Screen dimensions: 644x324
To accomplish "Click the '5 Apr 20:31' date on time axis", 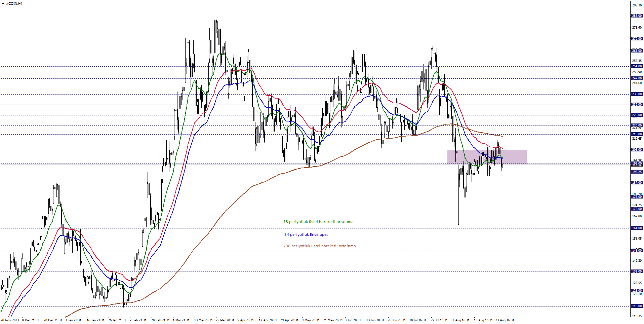I will point(245,320).
